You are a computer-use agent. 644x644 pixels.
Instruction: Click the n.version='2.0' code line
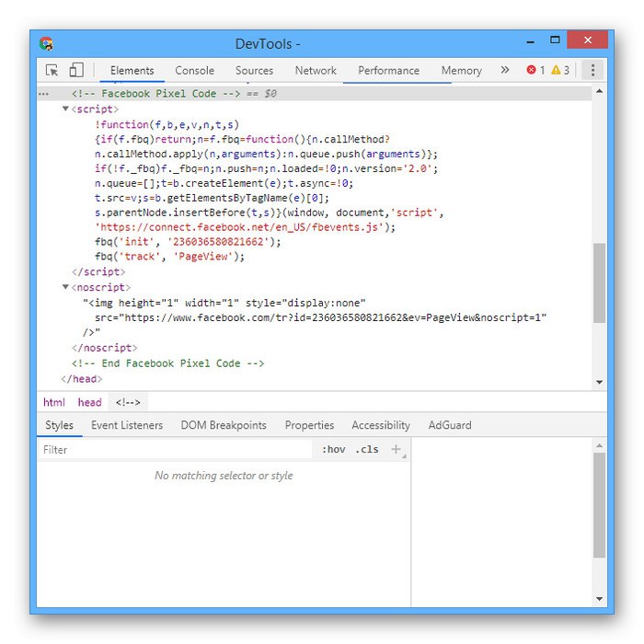click(266, 168)
